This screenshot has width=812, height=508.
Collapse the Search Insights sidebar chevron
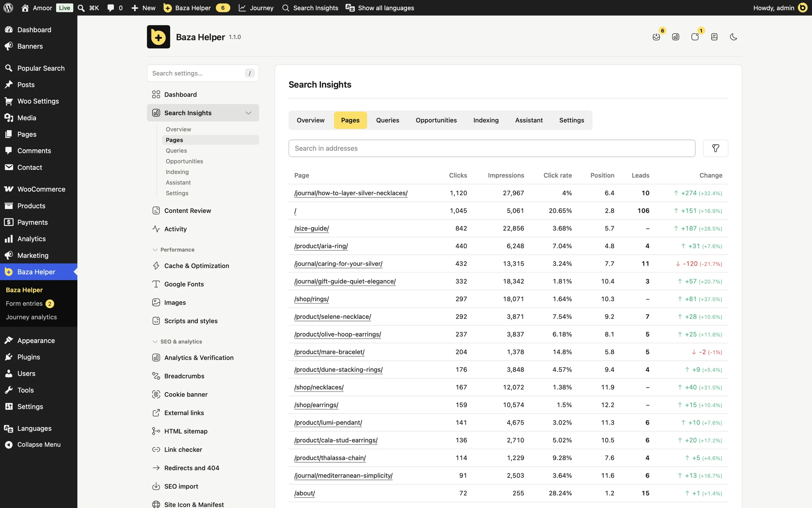coord(248,113)
